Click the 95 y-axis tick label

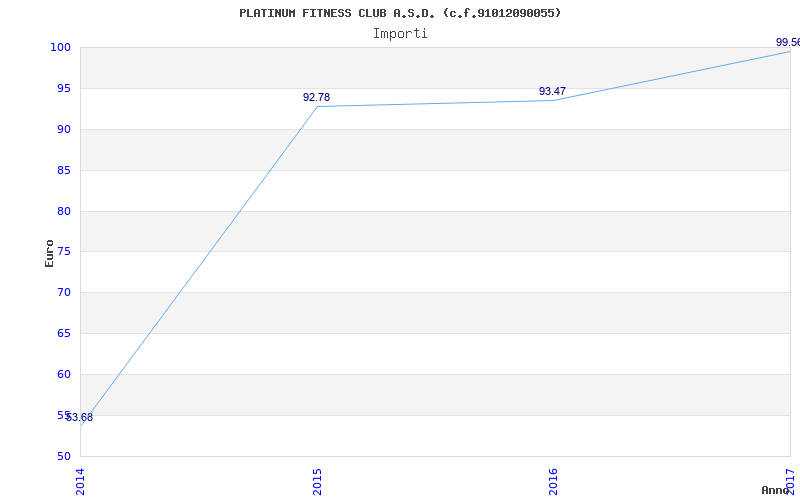tap(63, 88)
